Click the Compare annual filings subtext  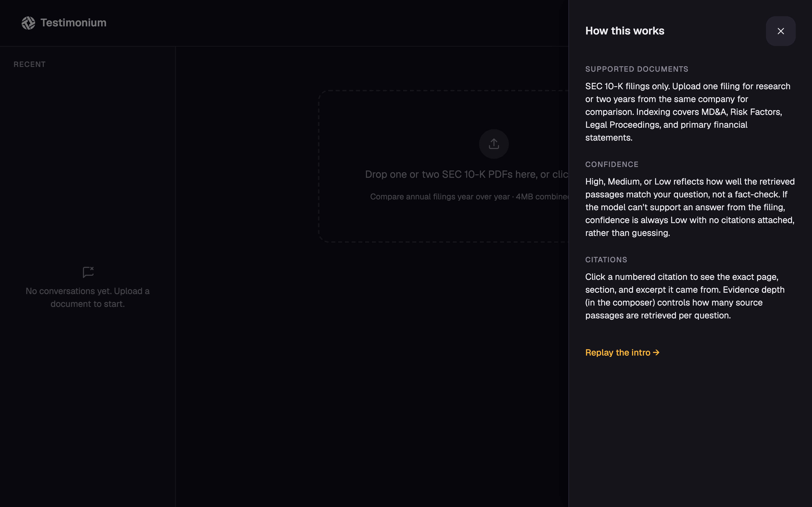(x=469, y=197)
